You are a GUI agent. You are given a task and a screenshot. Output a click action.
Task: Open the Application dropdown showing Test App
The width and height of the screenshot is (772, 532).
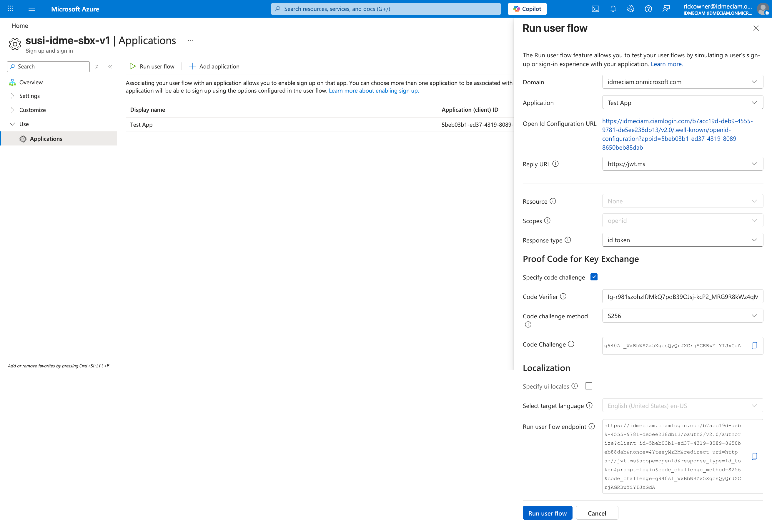682,102
